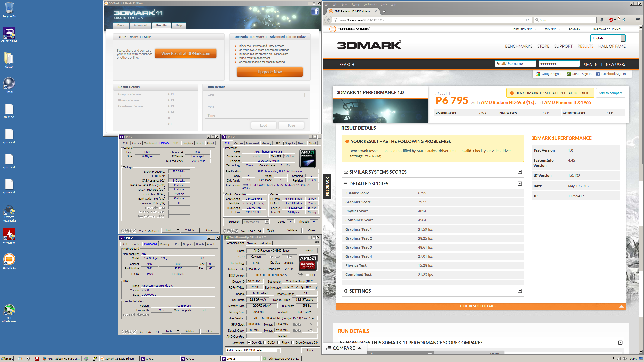Click the site info icon in address bar
Screen dimensions: 644x362
click(x=336, y=20)
